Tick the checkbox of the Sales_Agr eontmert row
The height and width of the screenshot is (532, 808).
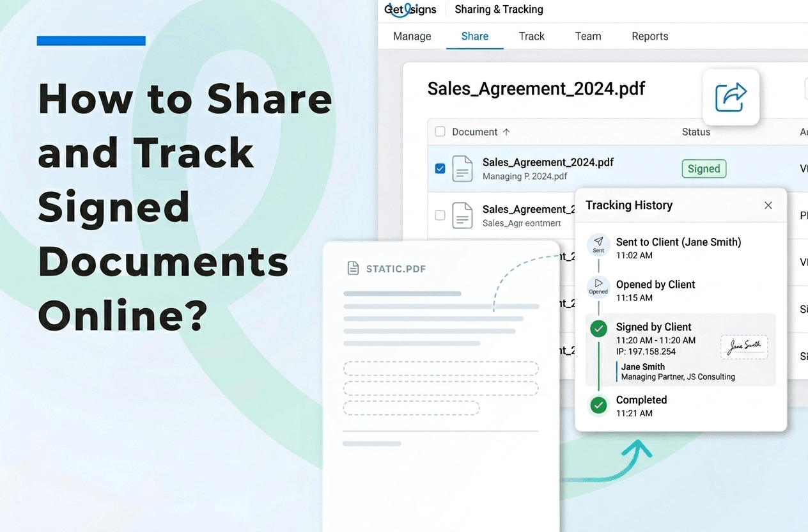click(x=440, y=215)
